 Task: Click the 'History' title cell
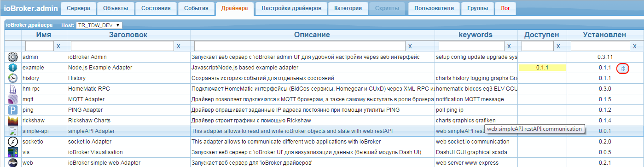[128, 78]
